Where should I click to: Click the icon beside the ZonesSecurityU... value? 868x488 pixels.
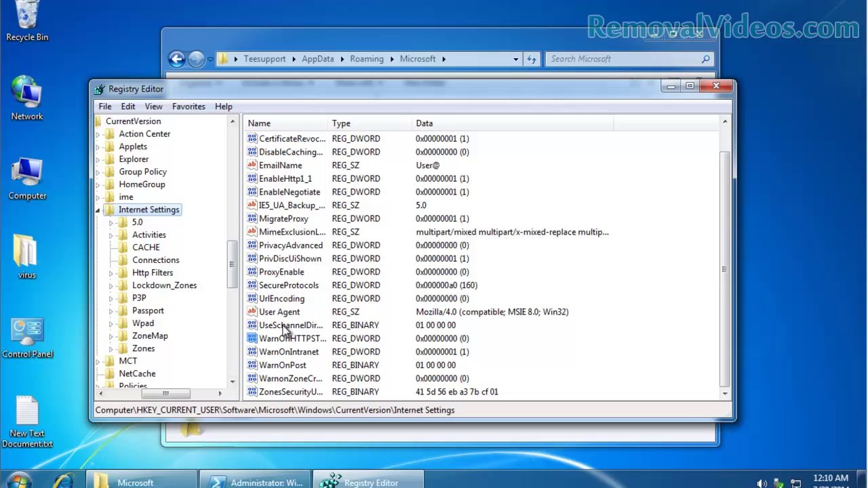tap(252, 392)
